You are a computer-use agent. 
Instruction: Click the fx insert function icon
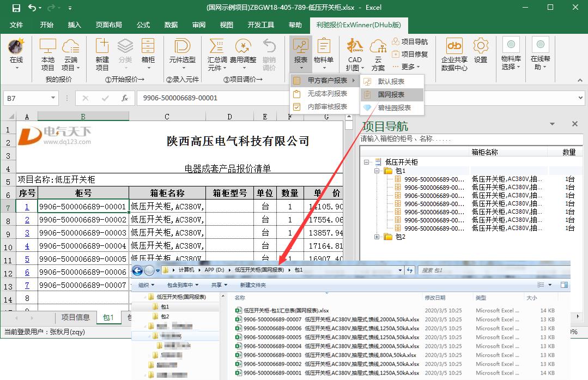point(124,98)
